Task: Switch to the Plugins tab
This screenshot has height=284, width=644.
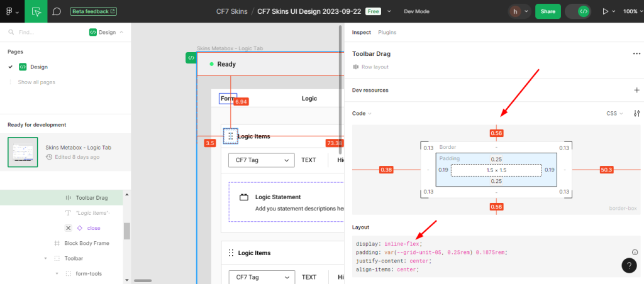Action: (387, 32)
